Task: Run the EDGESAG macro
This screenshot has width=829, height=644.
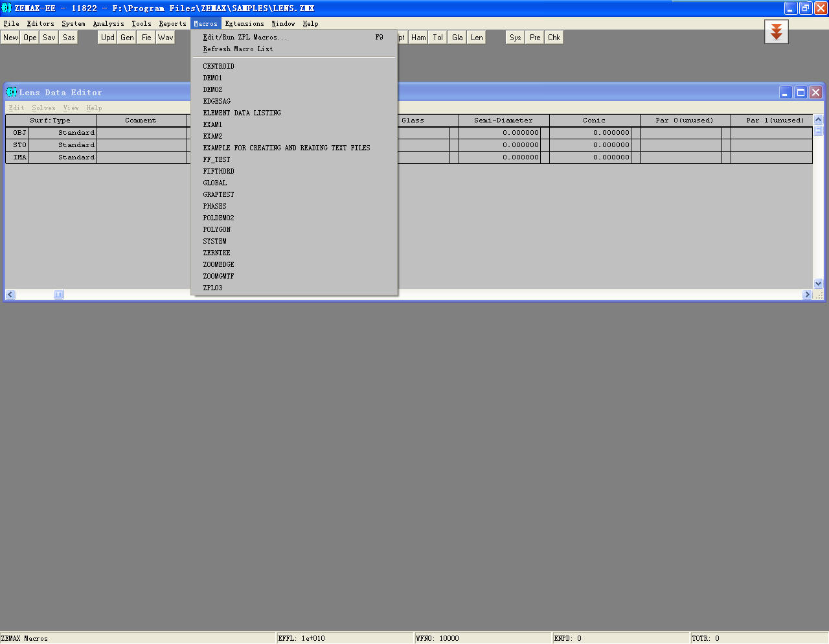Action: pyautogui.click(x=294, y=101)
